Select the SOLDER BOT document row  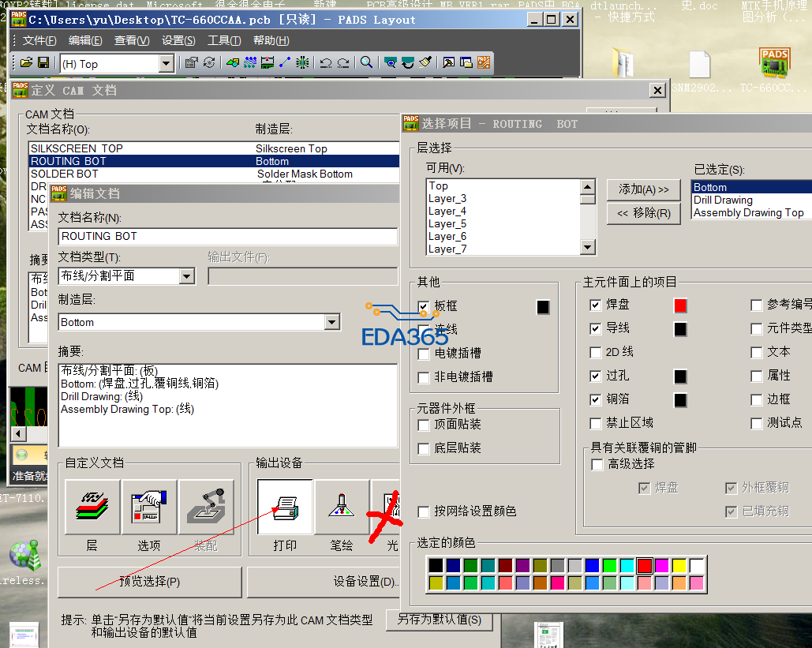pyautogui.click(x=213, y=174)
